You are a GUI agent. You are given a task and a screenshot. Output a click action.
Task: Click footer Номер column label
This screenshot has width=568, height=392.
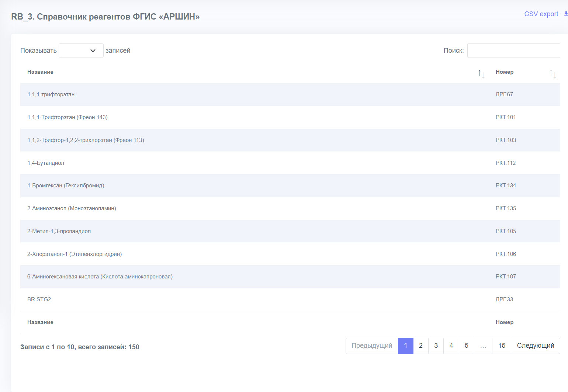[505, 322]
